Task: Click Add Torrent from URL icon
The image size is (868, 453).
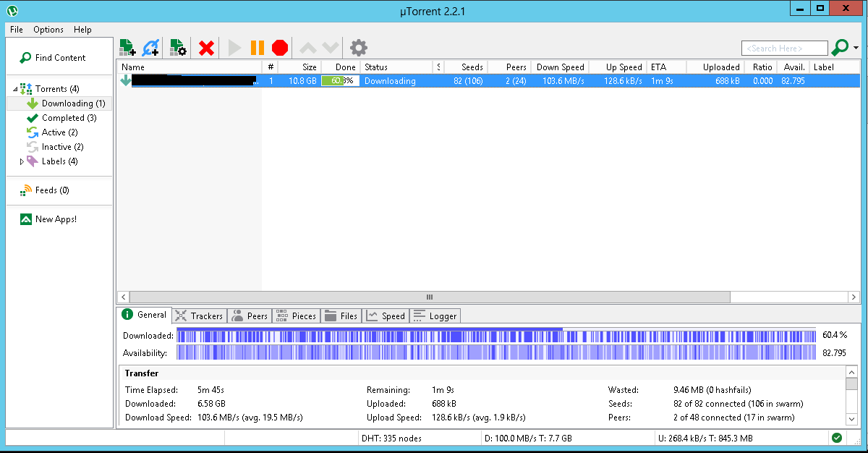Action: coord(150,48)
